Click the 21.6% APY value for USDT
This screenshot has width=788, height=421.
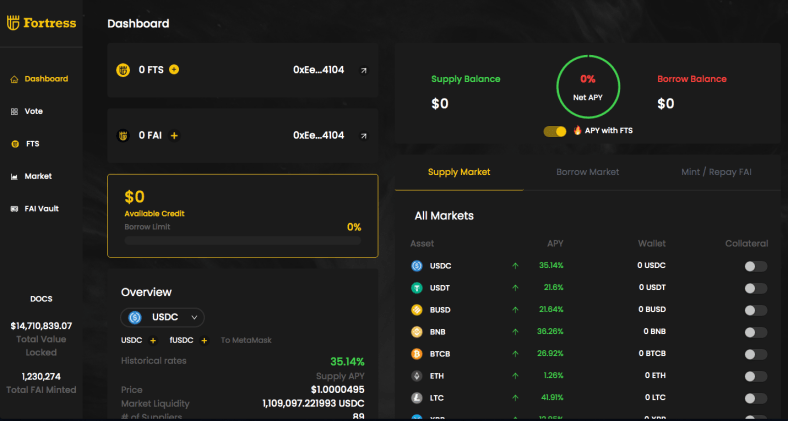(x=553, y=287)
